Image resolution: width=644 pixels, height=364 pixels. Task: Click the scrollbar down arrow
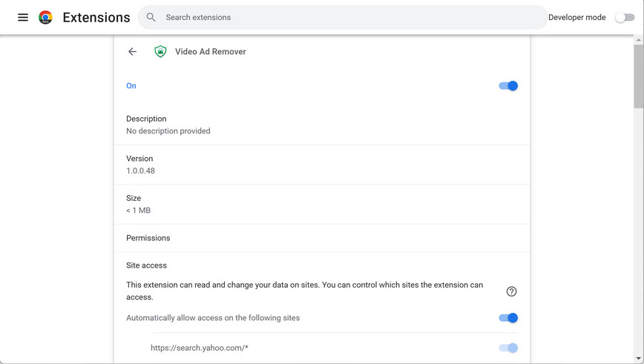tap(639, 359)
